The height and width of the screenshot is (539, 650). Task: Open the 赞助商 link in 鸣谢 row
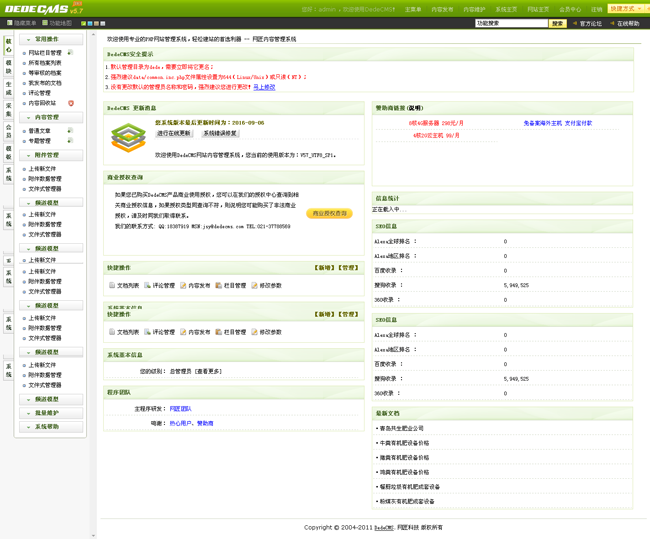point(205,423)
